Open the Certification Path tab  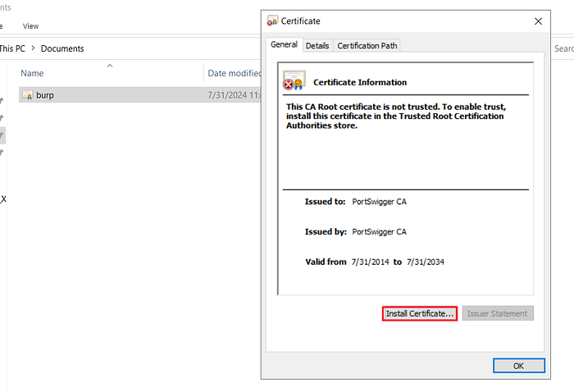point(367,46)
